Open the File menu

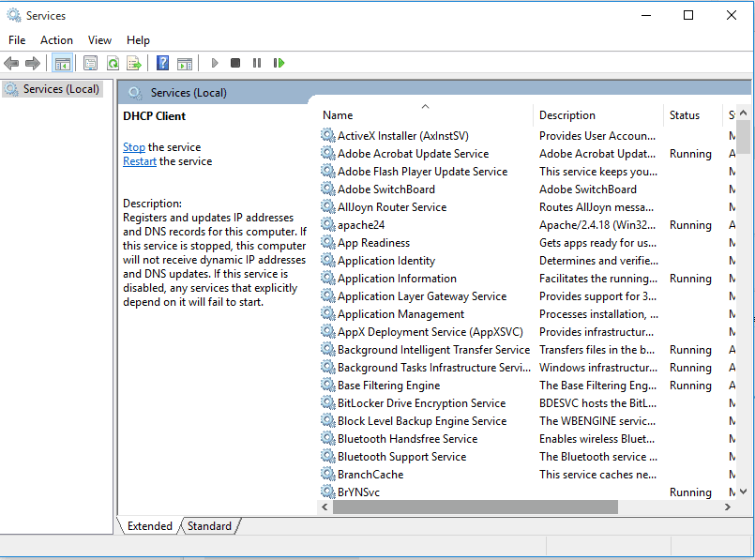[17, 40]
